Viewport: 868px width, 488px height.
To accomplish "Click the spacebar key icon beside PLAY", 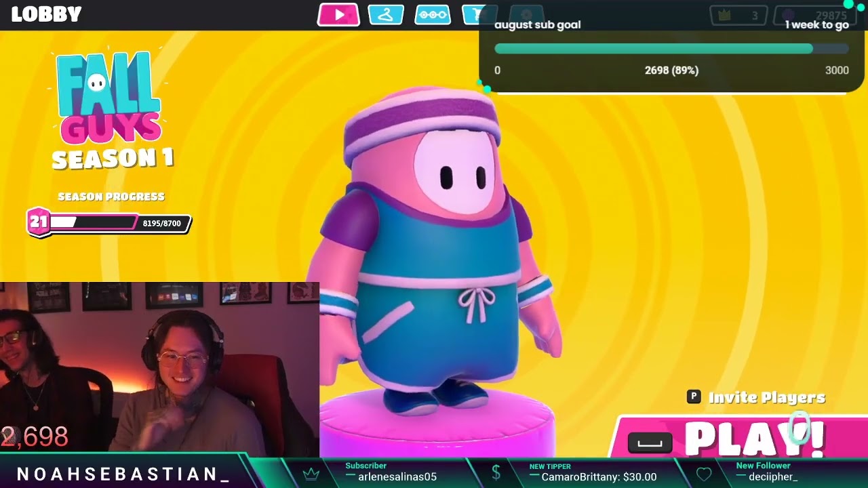I will coord(650,443).
